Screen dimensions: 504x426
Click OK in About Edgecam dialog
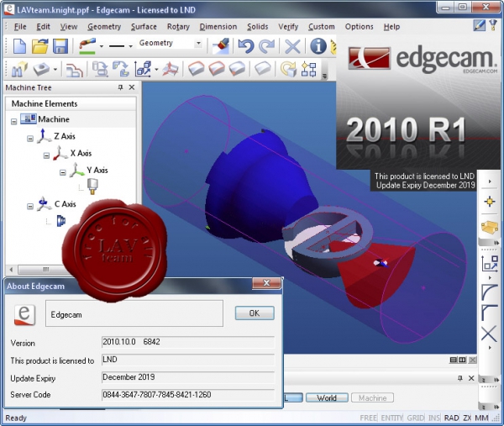point(255,313)
